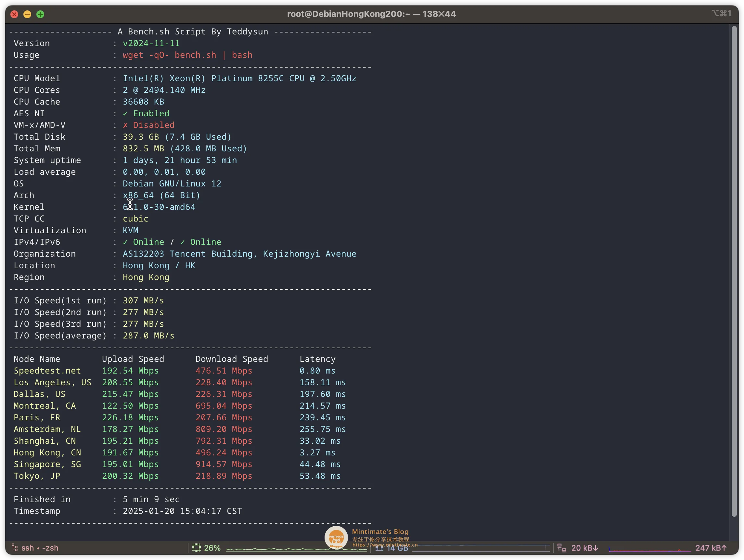Viewport: 744px width, 560px height.
Task: Click TCP CC value cubic
Action: click(x=135, y=219)
